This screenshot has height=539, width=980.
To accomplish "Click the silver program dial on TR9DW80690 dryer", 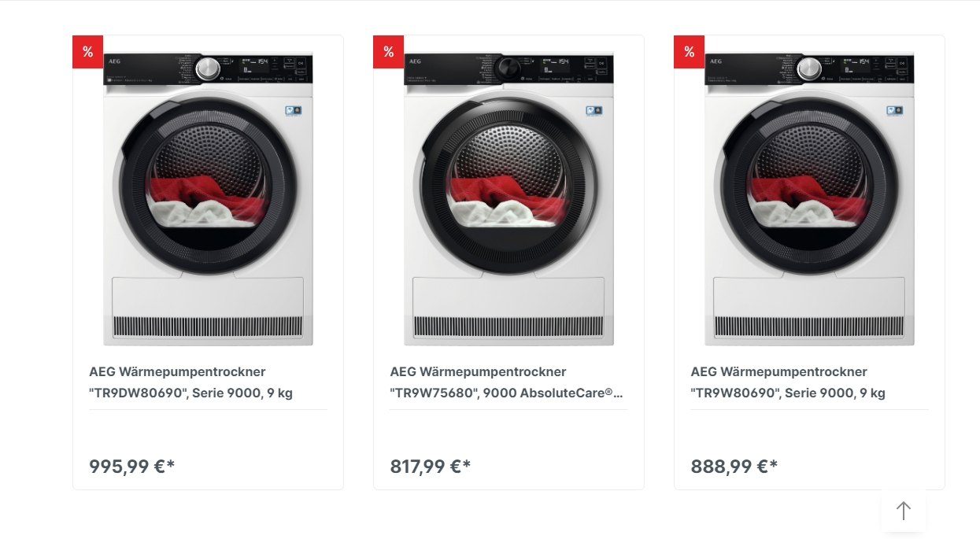I will pos(208,68).
